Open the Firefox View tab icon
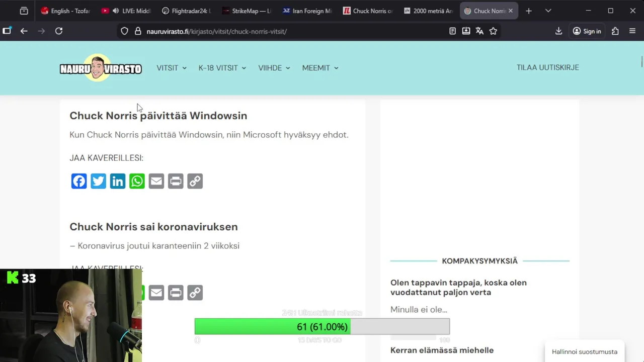Screen dimensions: 644x362 point(24,11)
